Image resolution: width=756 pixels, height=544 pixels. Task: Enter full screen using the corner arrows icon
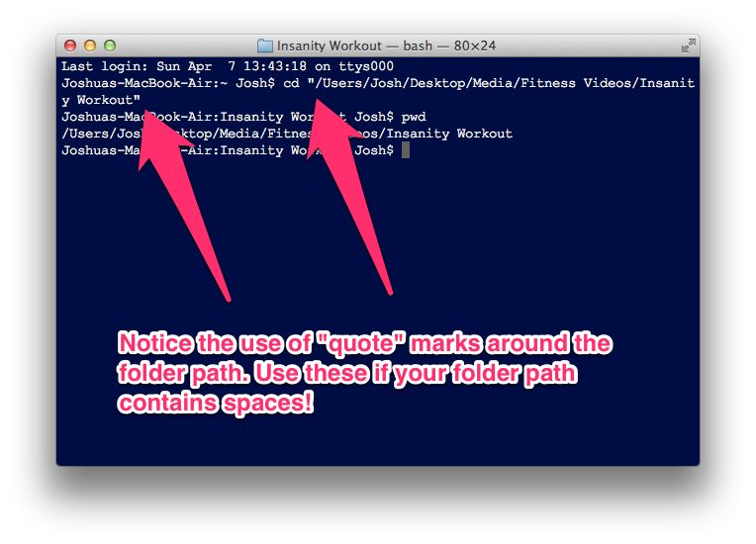click(688, 45)
